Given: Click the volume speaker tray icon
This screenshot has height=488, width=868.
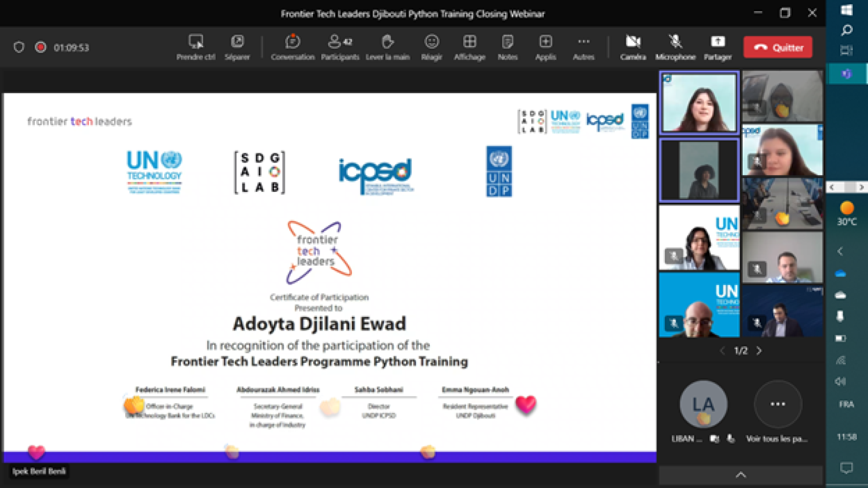Looking at the screenshot, I should 841,381.
